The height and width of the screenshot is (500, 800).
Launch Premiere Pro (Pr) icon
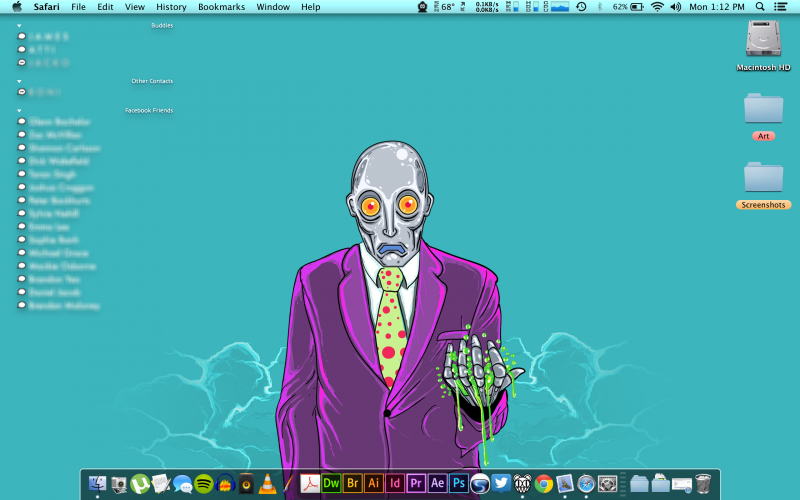pyautogui.click(x=416, y=483)
